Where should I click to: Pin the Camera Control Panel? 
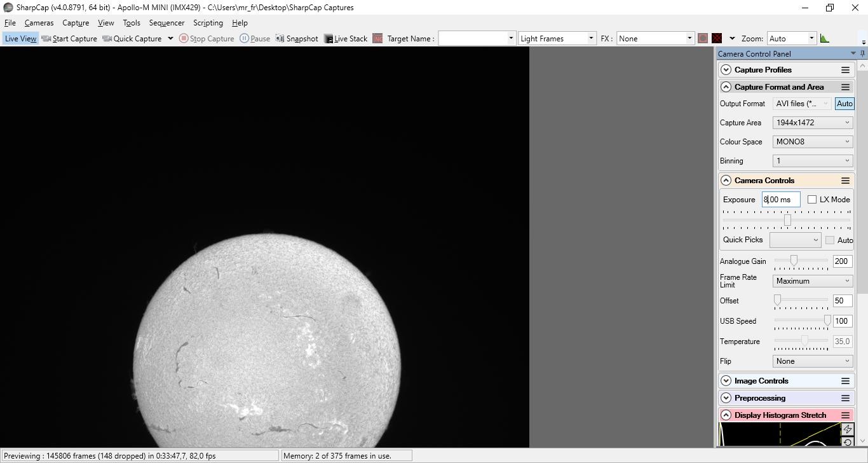[x=862, y=53]
